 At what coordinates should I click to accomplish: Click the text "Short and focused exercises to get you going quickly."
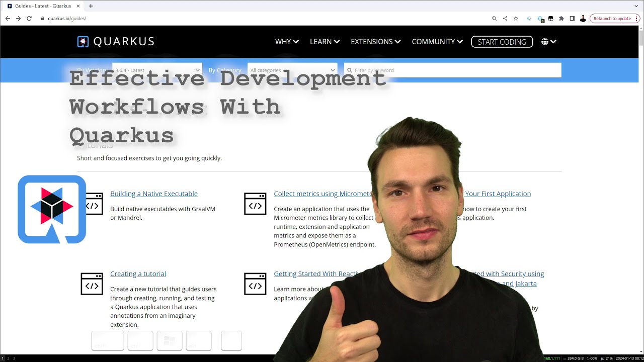click(149, 158)
